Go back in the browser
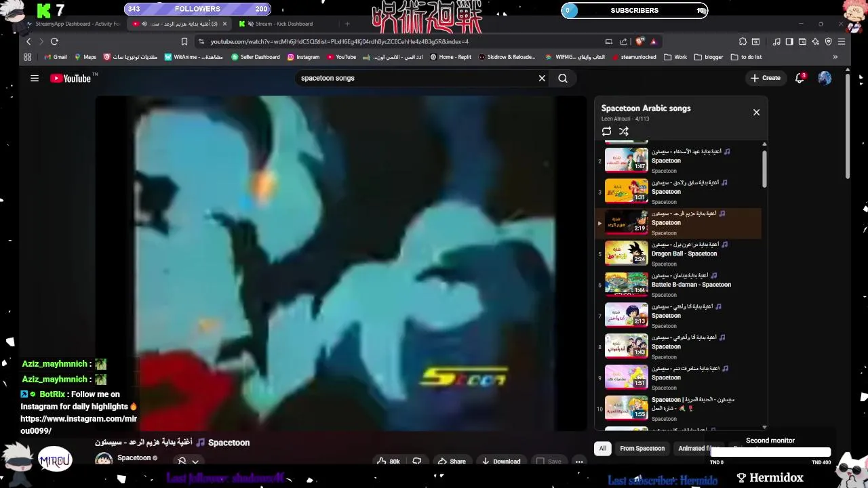Viewport: 868px width, 488px height. (28, 41)
